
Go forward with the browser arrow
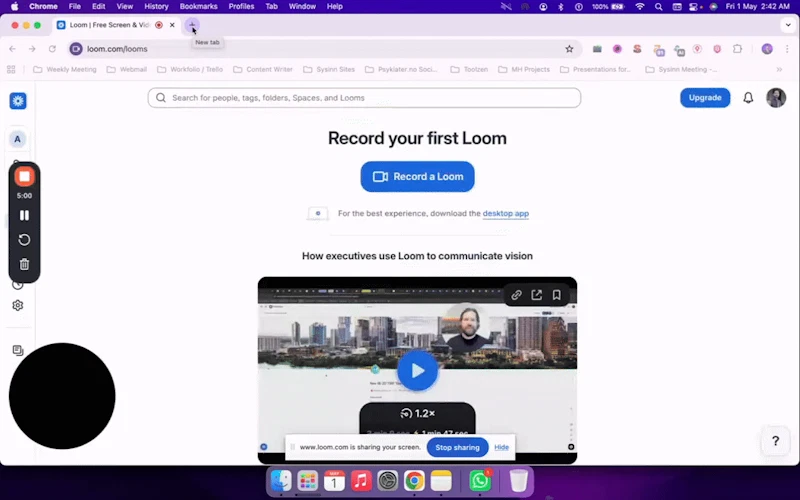[x=32, y=49]
